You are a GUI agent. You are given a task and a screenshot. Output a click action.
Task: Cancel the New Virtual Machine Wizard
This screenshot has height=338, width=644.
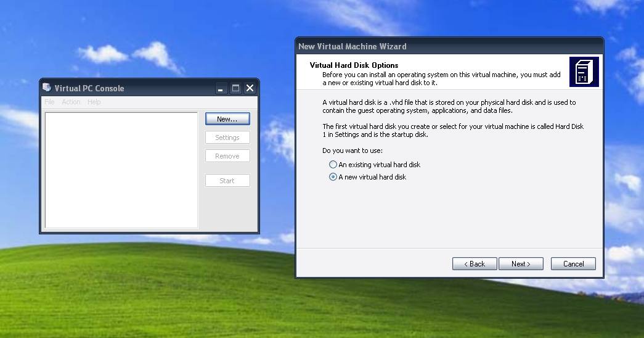click(x=573, y=264)
